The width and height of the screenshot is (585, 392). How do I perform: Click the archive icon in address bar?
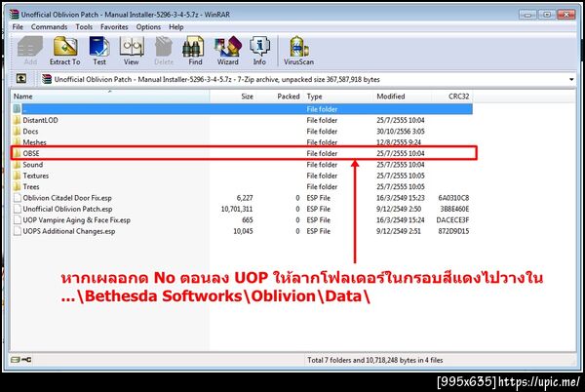[47, 79]
